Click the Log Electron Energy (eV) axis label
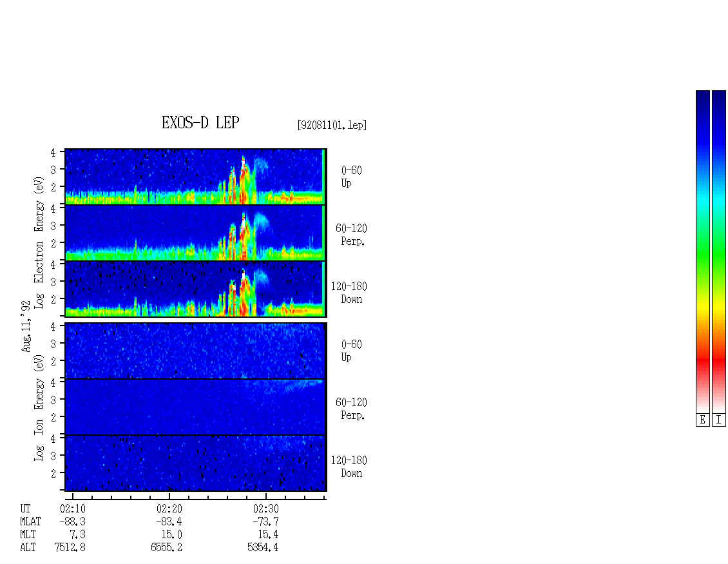Screen dimensions: 728x564 tap(39, 242)
